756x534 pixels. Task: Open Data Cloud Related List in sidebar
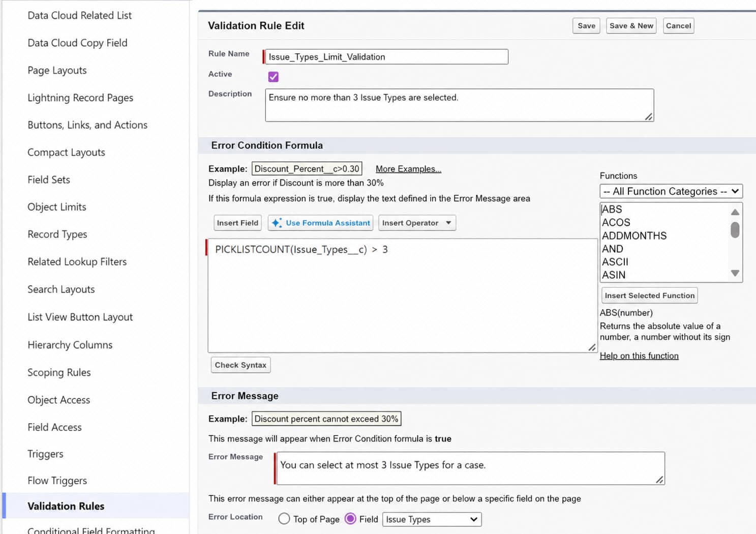80,15
